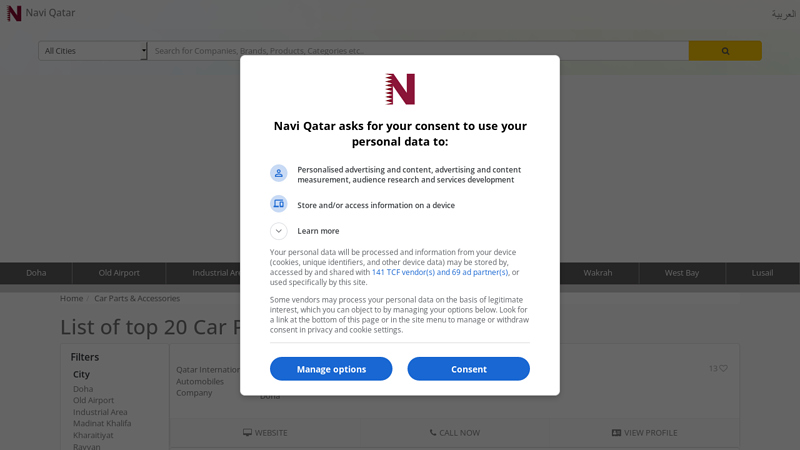Image resolution: width=800 pixels, height=450 pixels.
Task: Expand the Learn more chevron
Action: pyautogui.click(x=279, y=231)
